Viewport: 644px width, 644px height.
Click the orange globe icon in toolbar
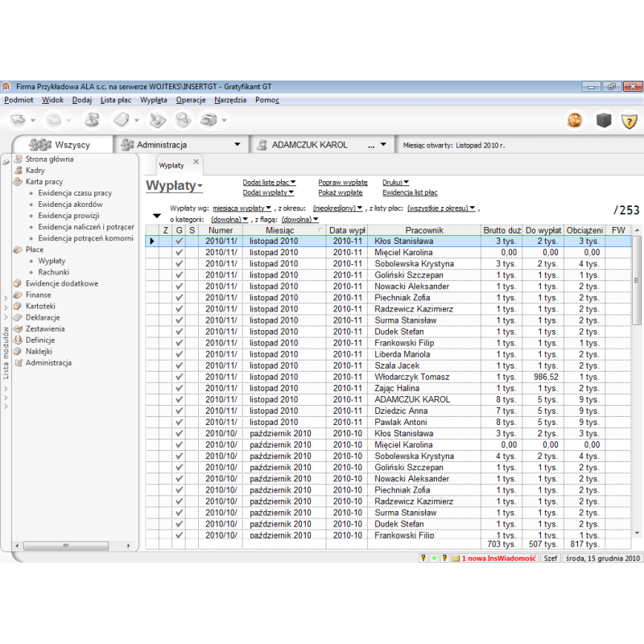click(575, 120)
